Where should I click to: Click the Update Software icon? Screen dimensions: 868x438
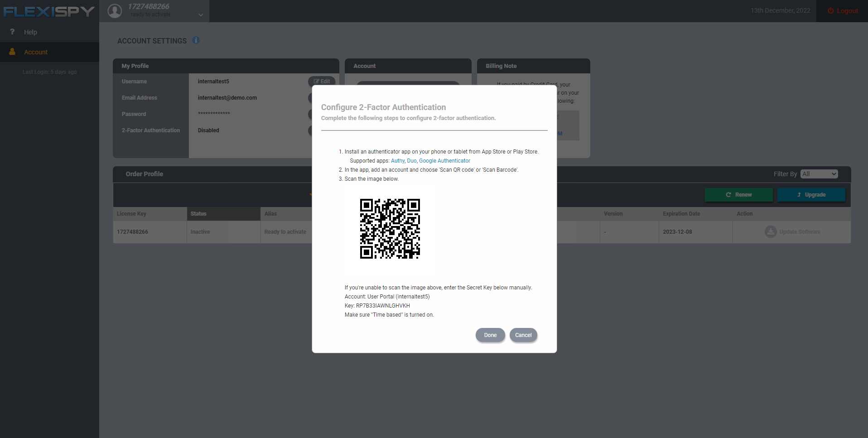771,232
